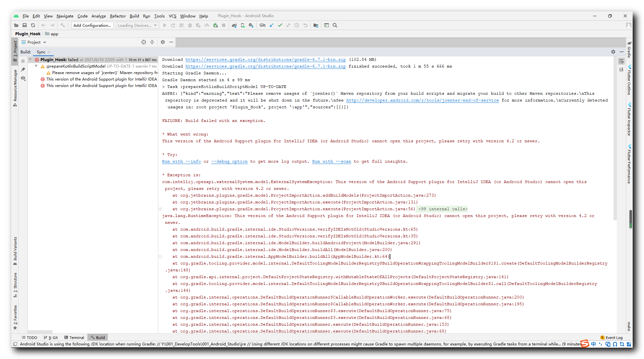Click the Git Update Project arrow
Screen dimensions: 644x359
(x=272, y=25)
